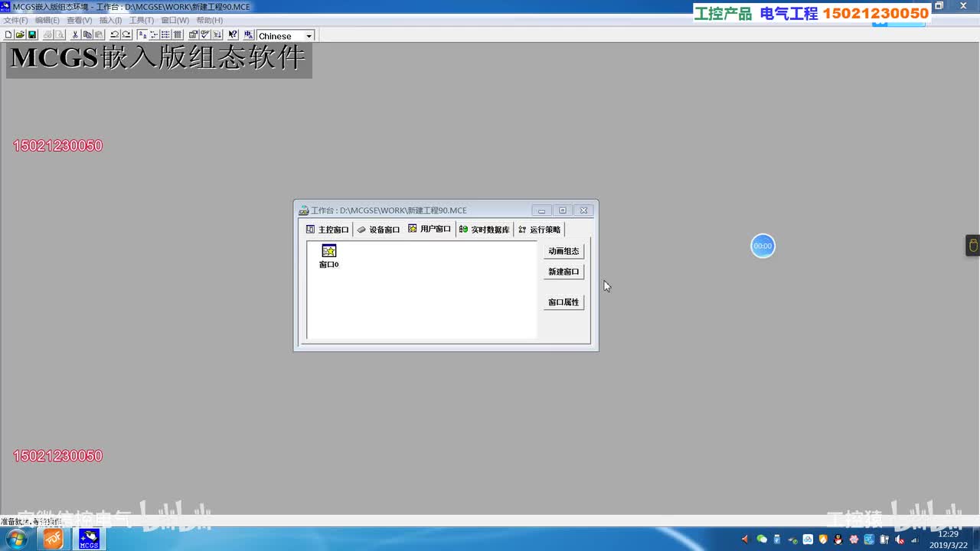980x551 pixels.
Task: Switch to details view in toolbar
Action: pyautogui.click(x=178, y=35)
